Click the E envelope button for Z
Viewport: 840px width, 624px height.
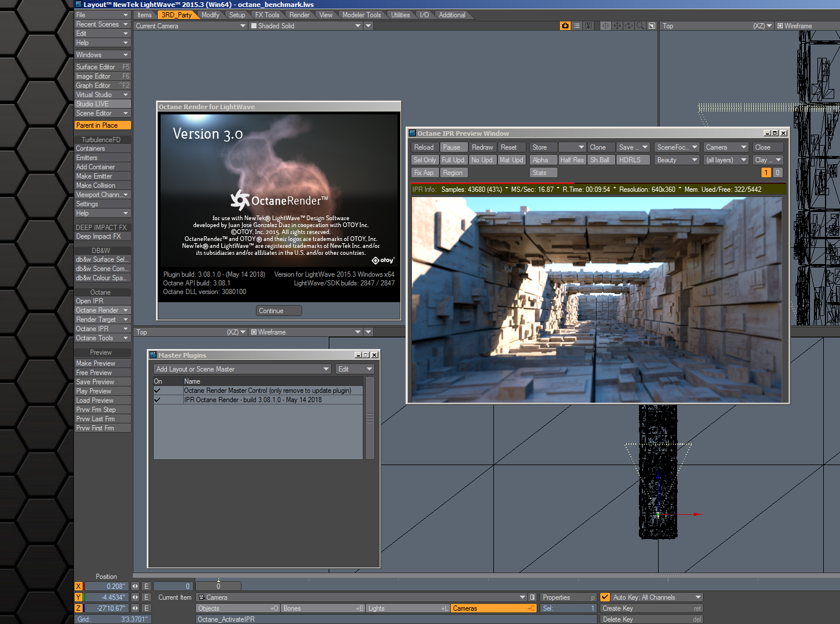coord(146,608)
